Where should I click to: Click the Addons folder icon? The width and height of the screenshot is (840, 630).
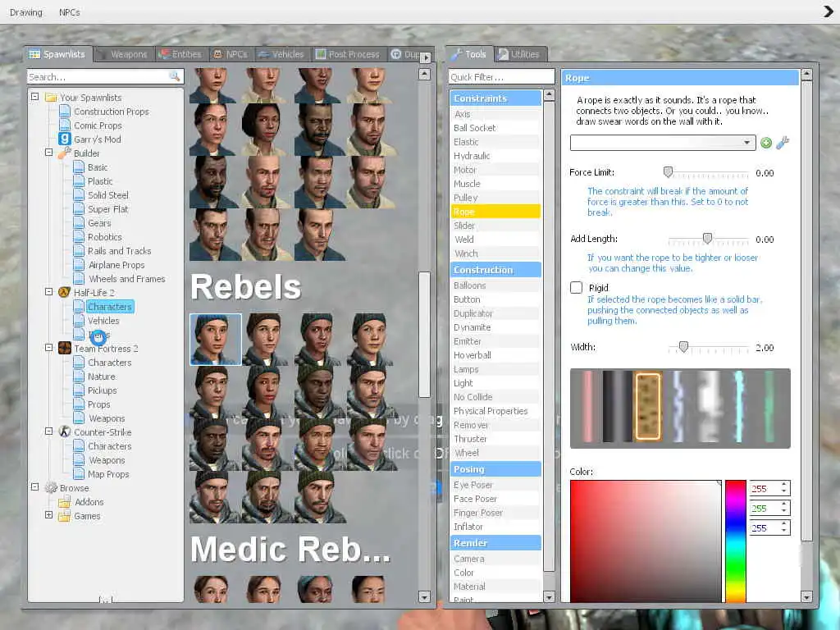64,502
